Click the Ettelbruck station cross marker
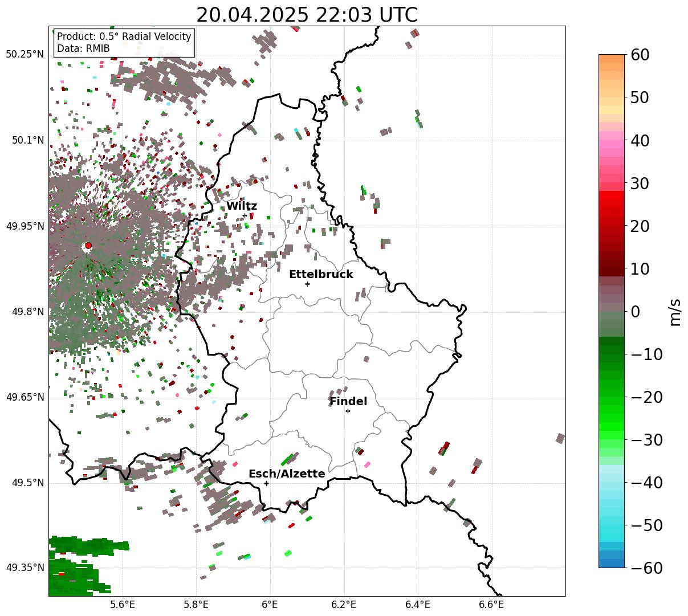This screenshot has width=688, height=616. pos(308,284)
